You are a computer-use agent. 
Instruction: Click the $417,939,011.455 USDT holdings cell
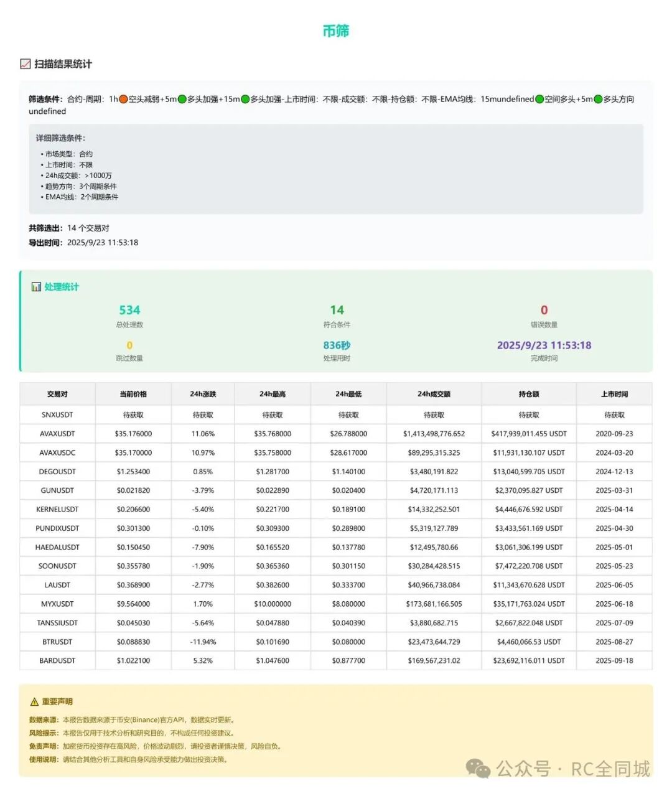point(529,434)
